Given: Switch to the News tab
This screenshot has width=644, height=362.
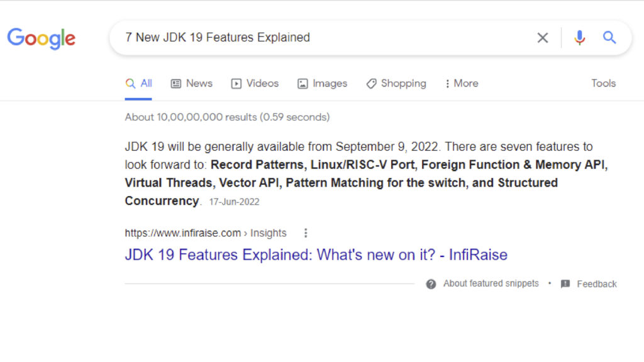Looking at the screenshot, I should [191, 84].
